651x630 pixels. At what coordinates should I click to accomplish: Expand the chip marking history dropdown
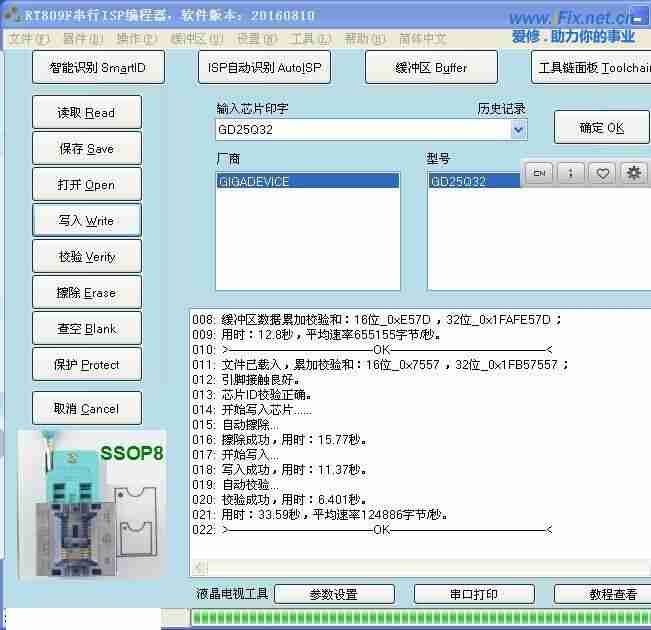pos(518,130)
